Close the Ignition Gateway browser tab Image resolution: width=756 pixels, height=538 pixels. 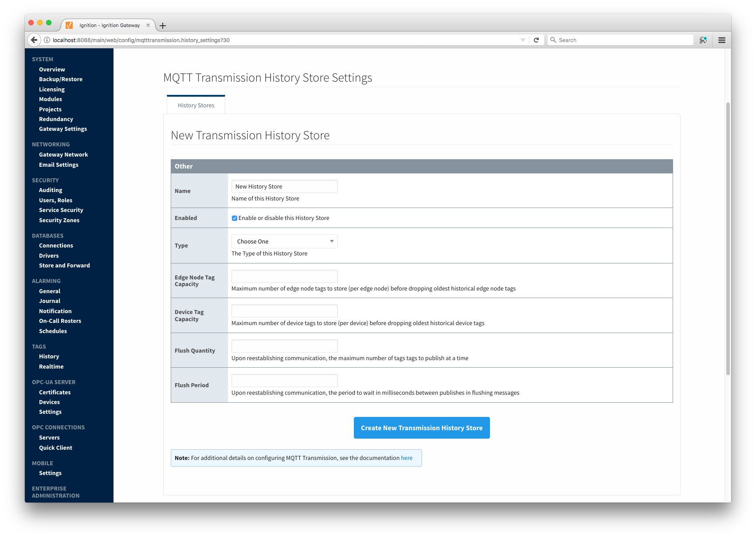tap(148, 25)
